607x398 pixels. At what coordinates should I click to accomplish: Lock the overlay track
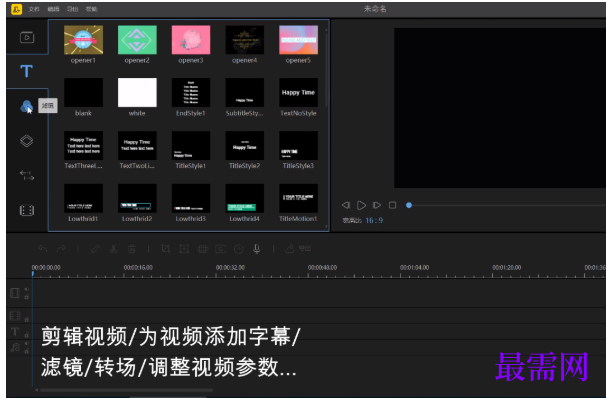click(27, 319)
